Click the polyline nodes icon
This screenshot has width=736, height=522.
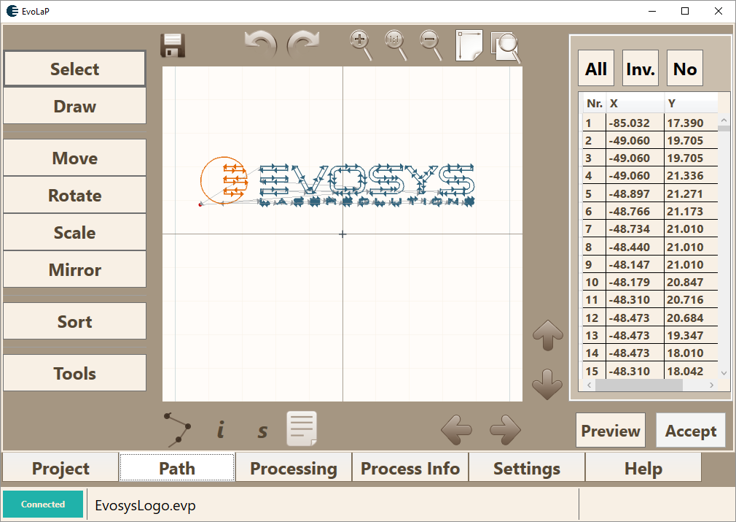[x=177, y=429]
